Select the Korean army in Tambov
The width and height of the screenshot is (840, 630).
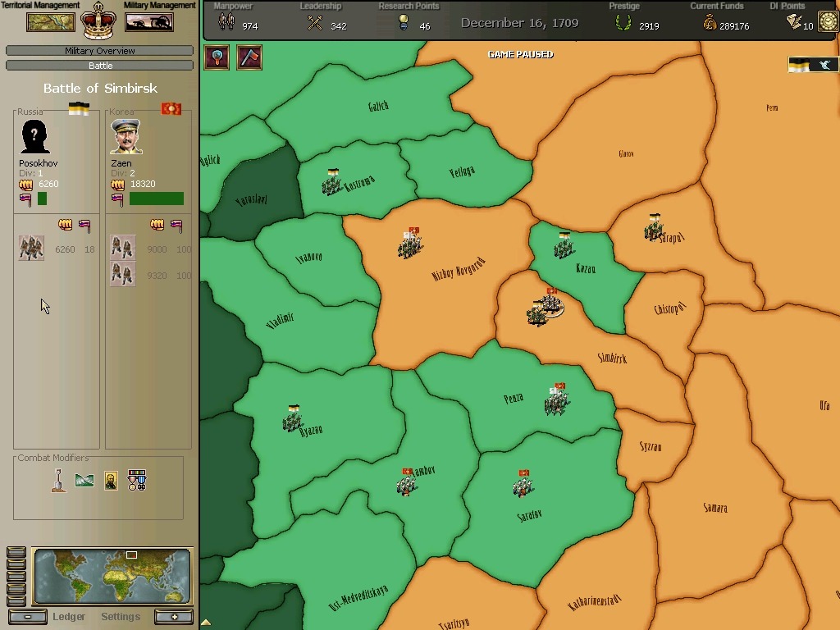[x=407, y=482]
